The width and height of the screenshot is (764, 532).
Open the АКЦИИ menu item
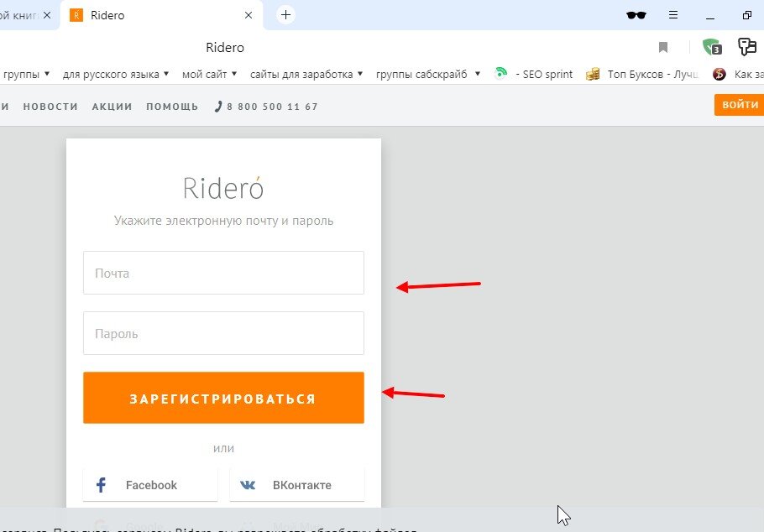click(x=112, y=107)
